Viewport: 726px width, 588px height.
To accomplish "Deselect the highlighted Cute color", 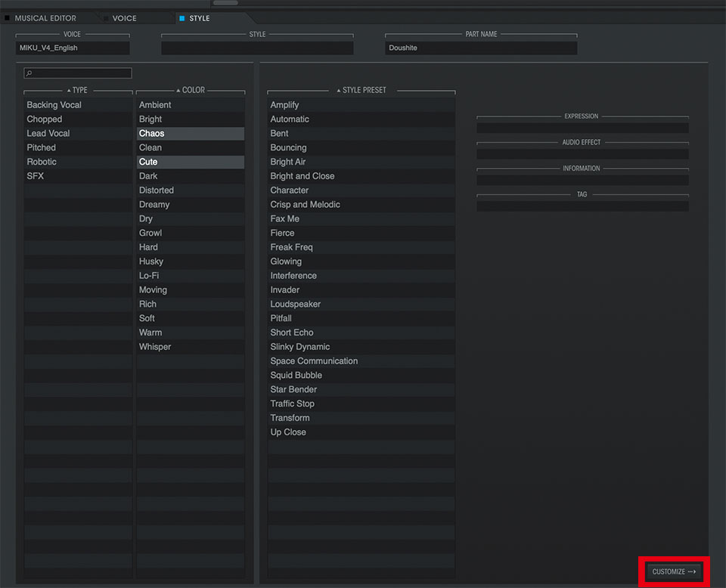I will [191, 162].
